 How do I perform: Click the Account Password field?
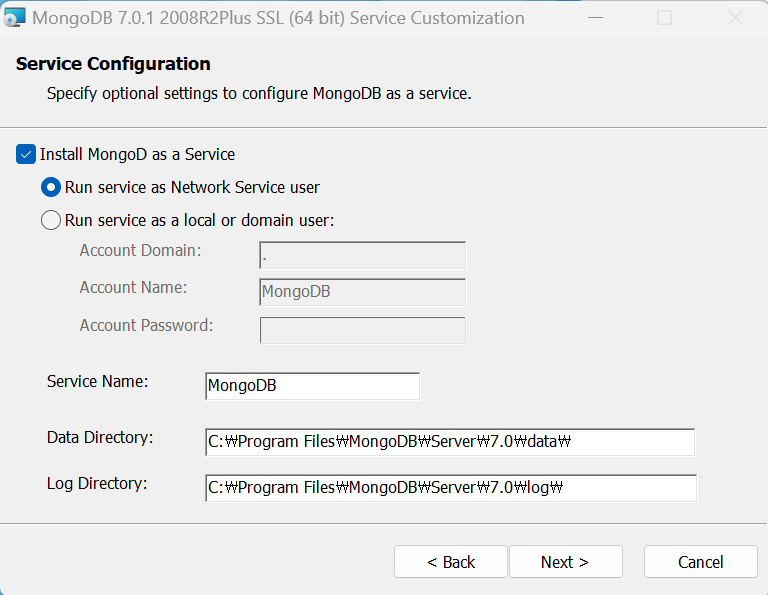362,330
